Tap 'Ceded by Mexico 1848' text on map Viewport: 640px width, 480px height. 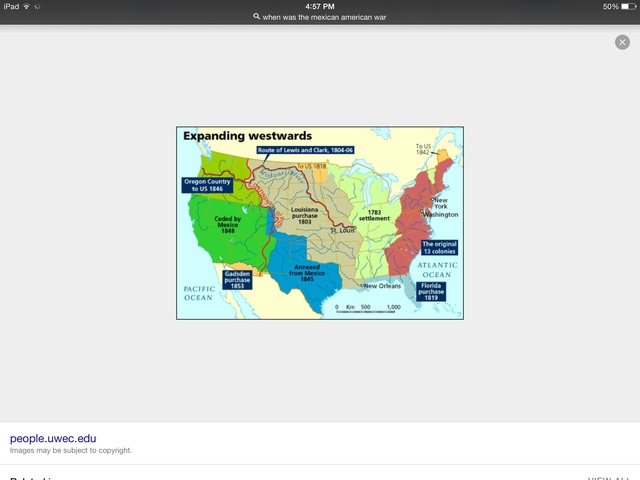coord(228,225)
